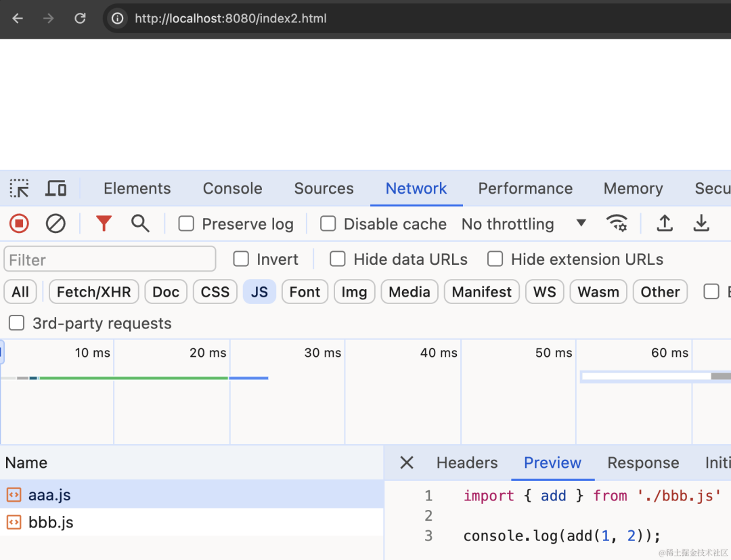This screenshot has height=560, width=731.
Task: Clear the network log
Action: coord(56,224)
